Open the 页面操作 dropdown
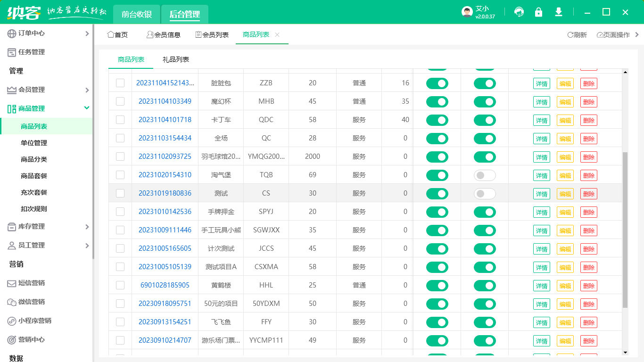Viewport: 644px width, 362px height. pos(618,35)
